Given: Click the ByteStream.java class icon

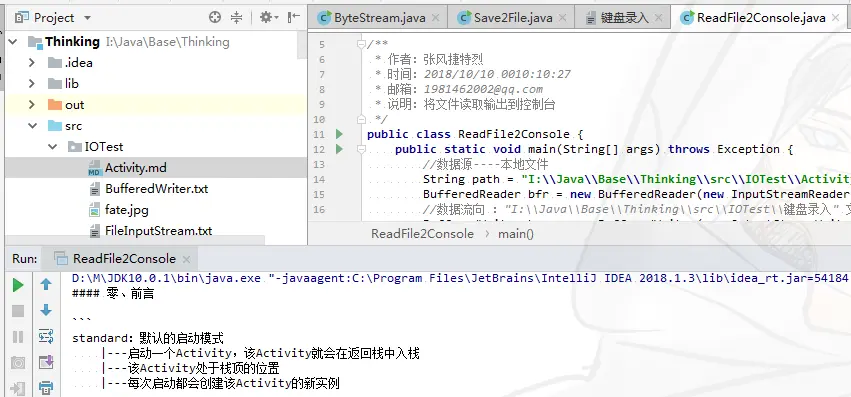Looking at the screenshot, I should click(x=324, y=18).
